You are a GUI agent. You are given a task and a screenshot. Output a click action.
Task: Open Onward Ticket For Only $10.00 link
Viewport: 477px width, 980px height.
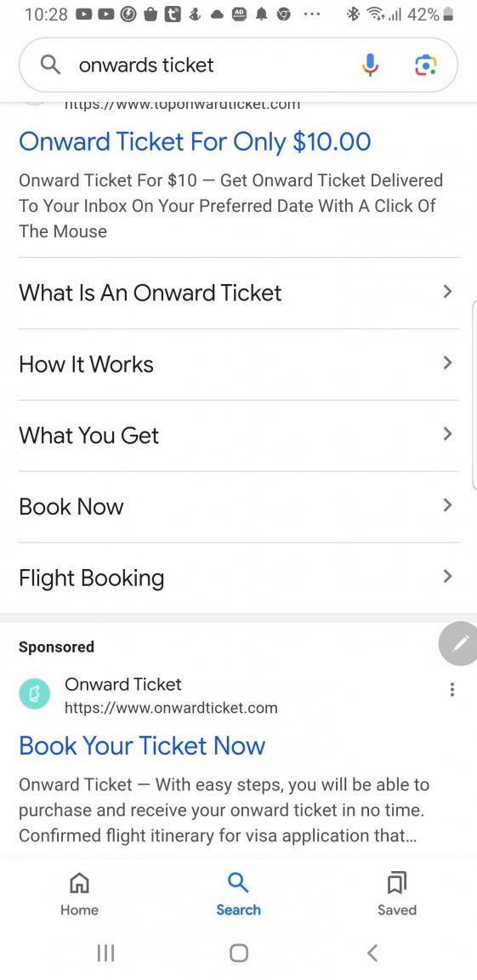(x=195, y=142)
